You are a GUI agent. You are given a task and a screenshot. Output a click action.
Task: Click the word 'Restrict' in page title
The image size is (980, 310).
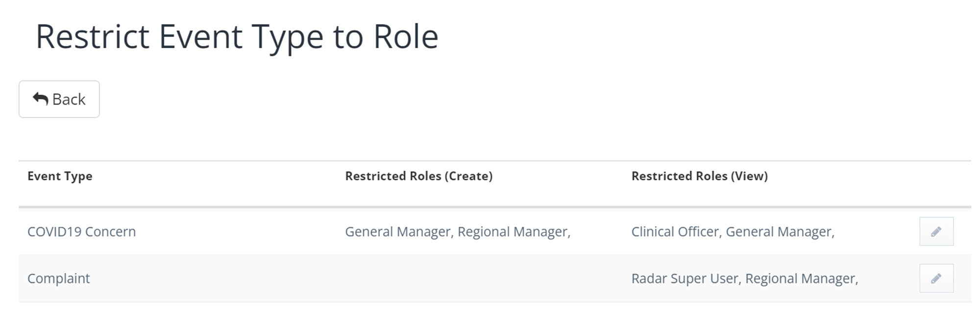click(x=93, y=37)
